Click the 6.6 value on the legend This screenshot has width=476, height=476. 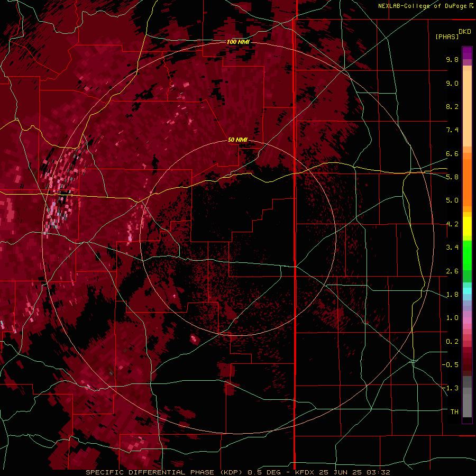click(x=452, y=153)
